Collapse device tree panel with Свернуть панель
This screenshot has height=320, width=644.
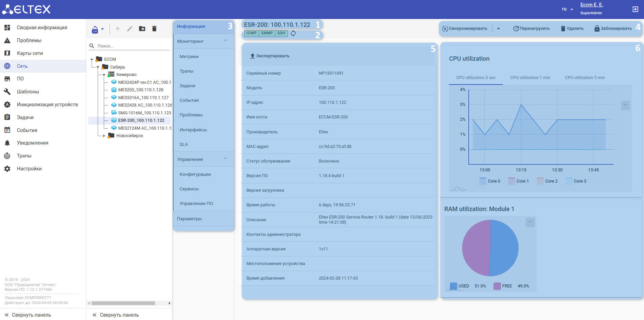(x=116, y=315)
